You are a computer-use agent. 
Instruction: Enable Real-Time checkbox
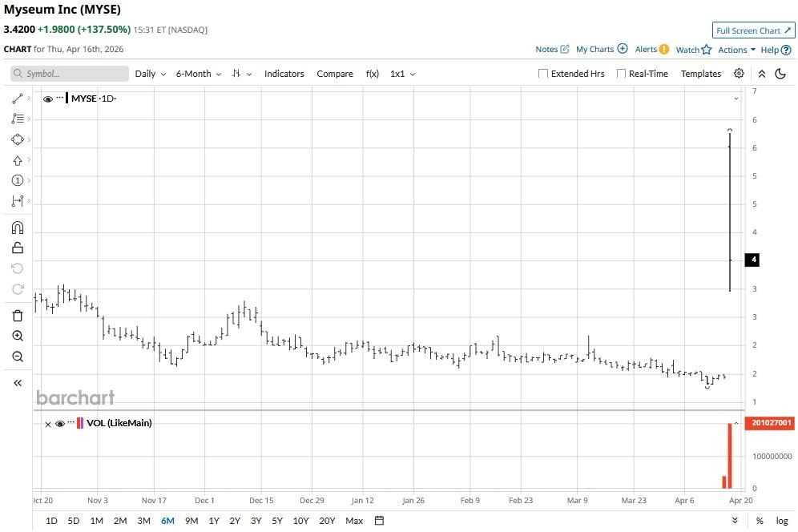[x=621, y=73]
